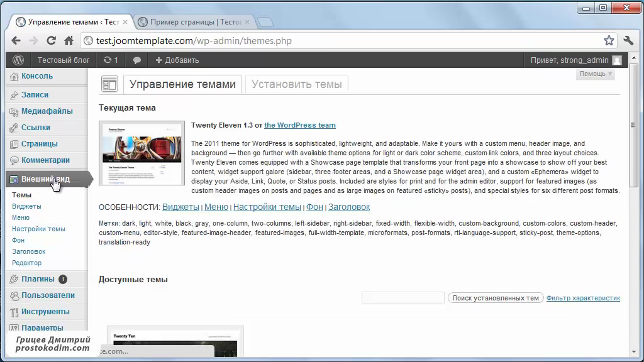Open Виджеты submenu item in sidebar
This screenshot has height=362, width=644.
click(26, 206)
